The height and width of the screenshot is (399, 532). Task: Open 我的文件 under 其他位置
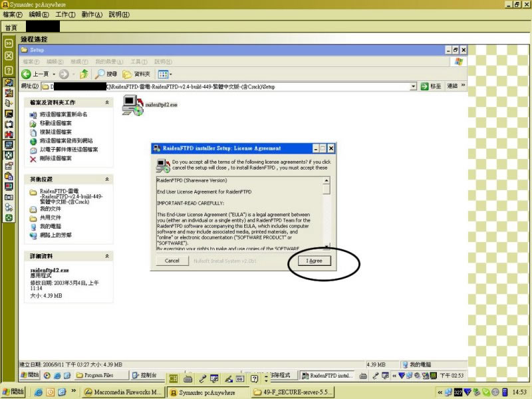51,209
